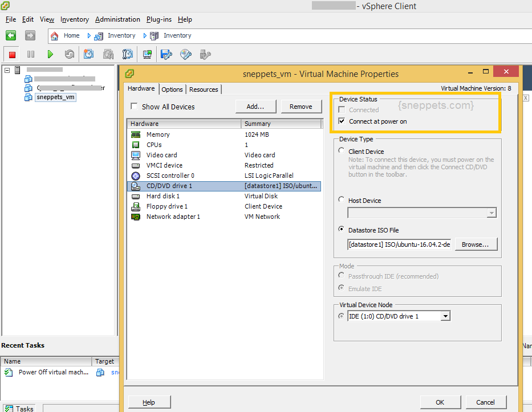Viewport: 532px width, 412px height.
Task: Click the Remove hardware button
Action: [300, 107]
